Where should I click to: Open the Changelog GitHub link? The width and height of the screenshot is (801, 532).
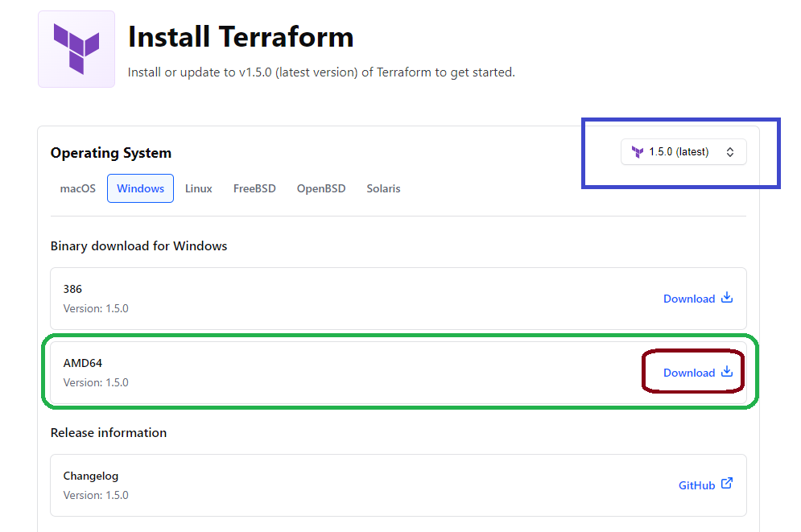(x=705, y=485)
